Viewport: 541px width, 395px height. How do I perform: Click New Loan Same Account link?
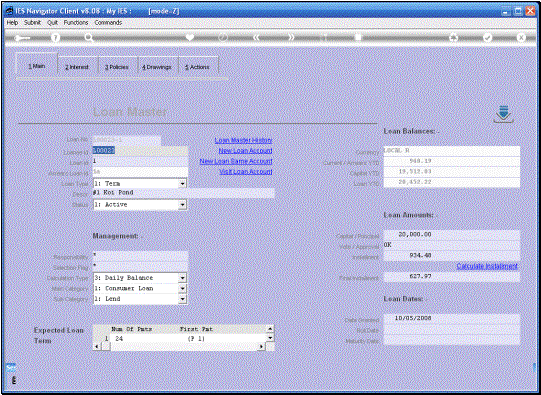236,161
